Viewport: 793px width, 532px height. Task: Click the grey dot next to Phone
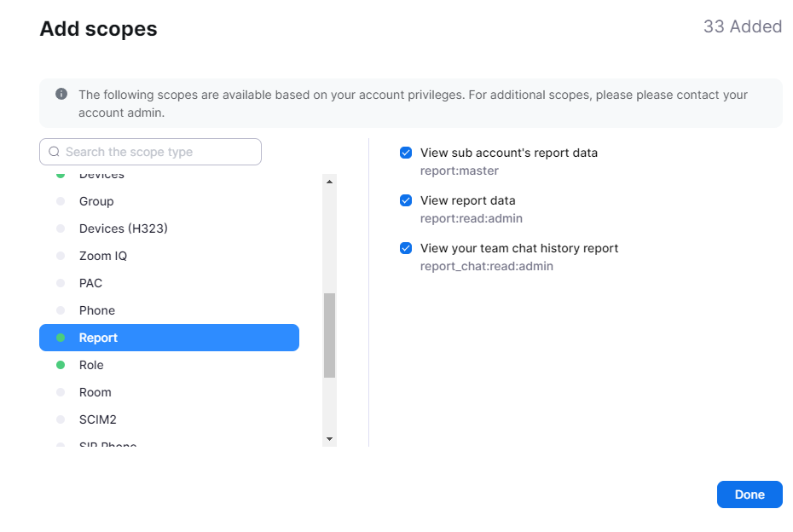coord(61,310)
